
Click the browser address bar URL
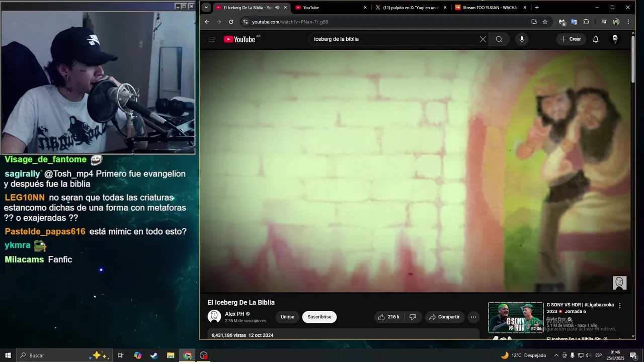[290, 22]
